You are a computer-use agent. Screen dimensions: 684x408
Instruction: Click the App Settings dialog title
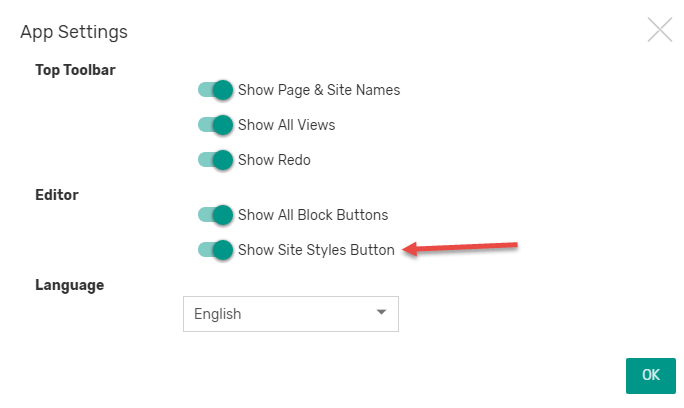coord(74,32)
